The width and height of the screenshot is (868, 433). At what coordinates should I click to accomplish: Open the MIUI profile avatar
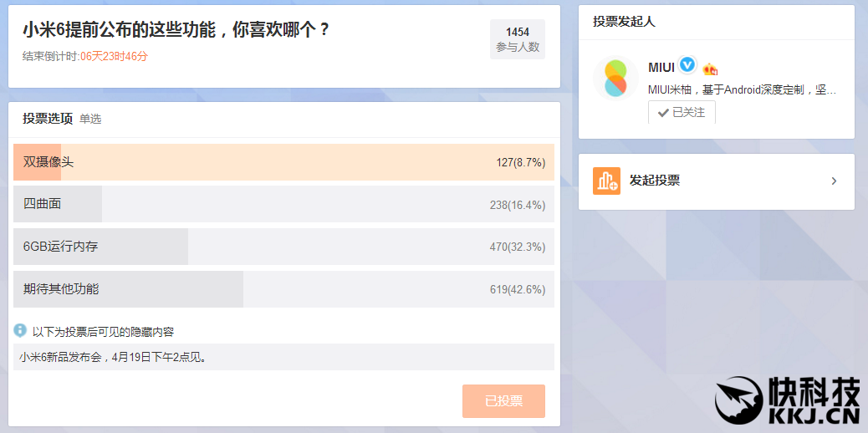(615, 78)
